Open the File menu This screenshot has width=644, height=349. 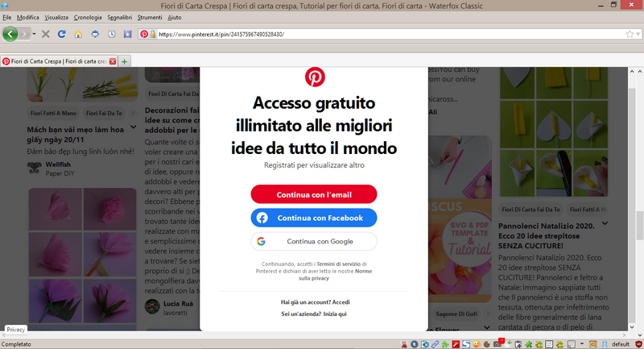click(x=7, y=17)
